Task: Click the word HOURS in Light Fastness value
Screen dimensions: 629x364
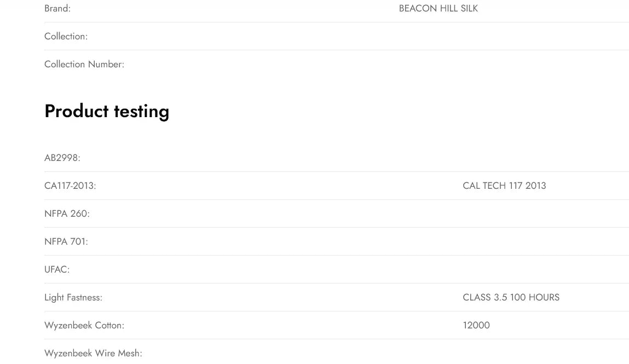Action: click(544, 298)
